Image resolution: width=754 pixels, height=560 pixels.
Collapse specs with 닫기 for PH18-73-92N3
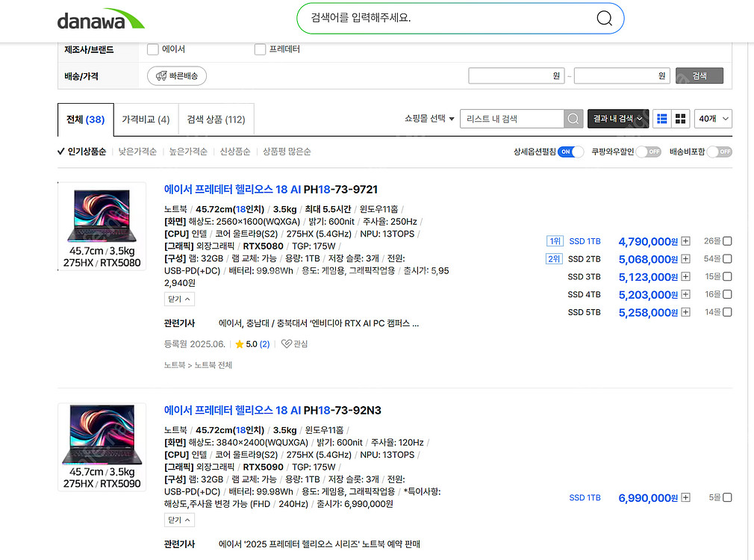179,520
